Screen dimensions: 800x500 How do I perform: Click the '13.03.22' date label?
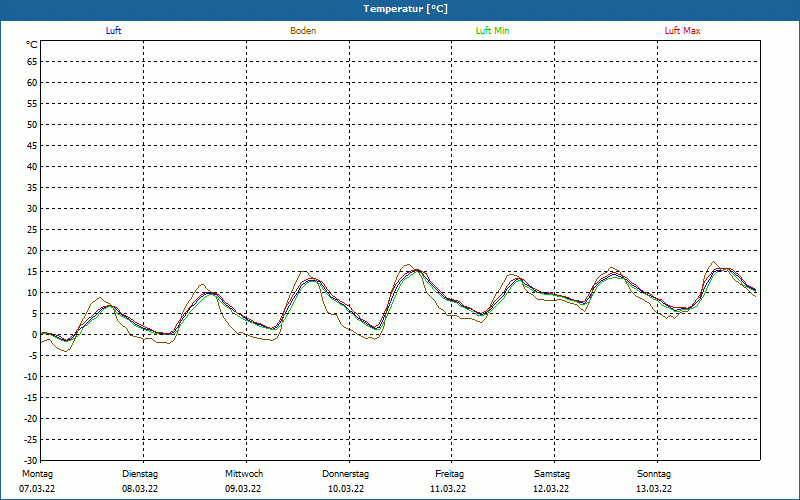[x=654, y=489]
